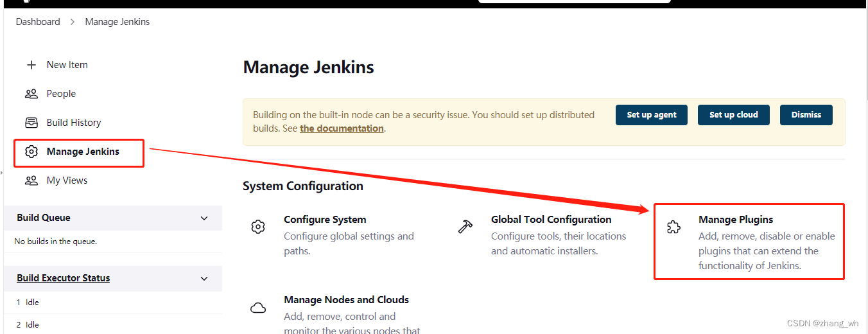Click the Set up cloud button
The image size is (868, 334).
[x=734, y=115]
